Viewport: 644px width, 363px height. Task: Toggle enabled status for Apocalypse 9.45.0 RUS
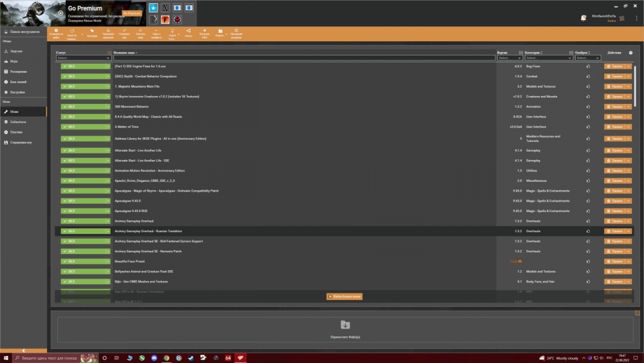click(x=83, y=211)
